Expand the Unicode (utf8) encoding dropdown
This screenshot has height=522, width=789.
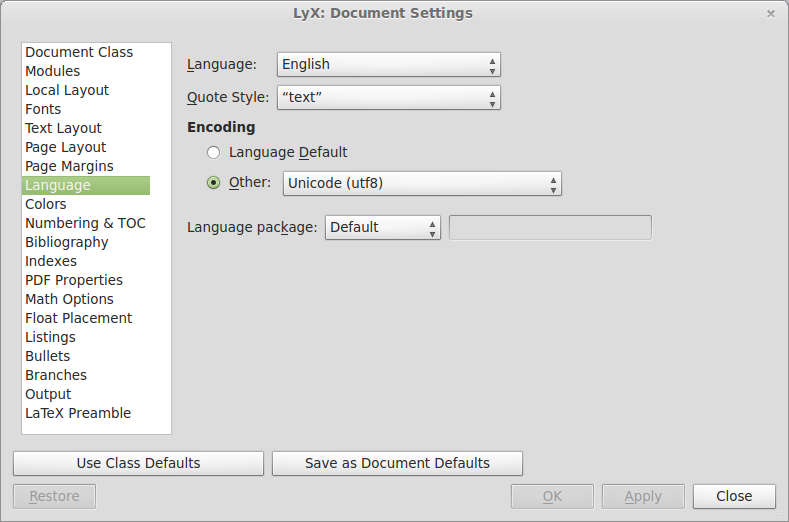click(422, 184)
